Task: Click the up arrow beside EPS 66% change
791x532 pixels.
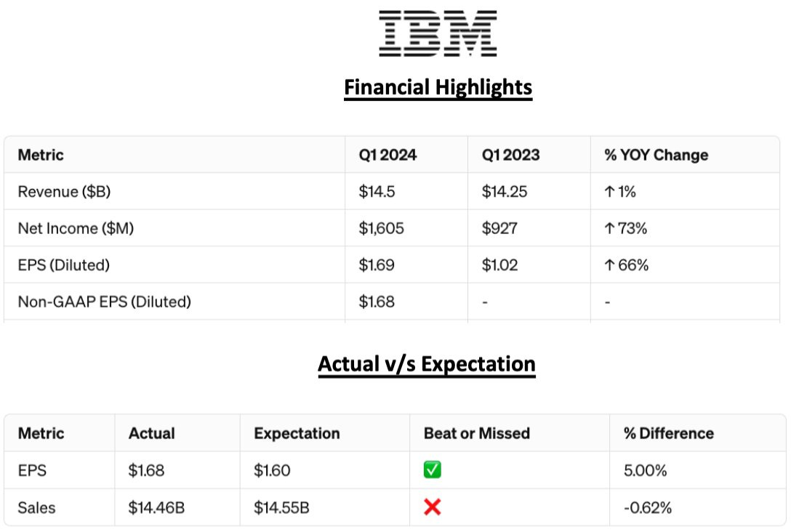Action: [x=609, y=265]
